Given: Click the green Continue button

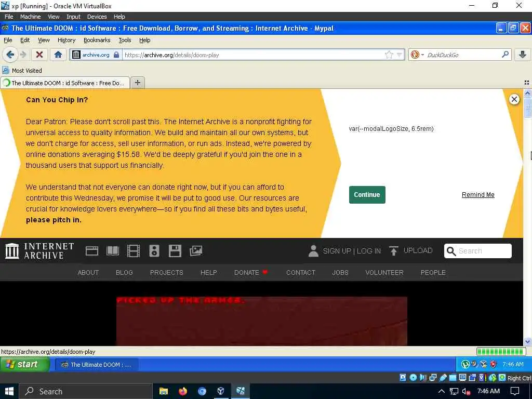Looking at the screenshot, I should tap(367, 194).
